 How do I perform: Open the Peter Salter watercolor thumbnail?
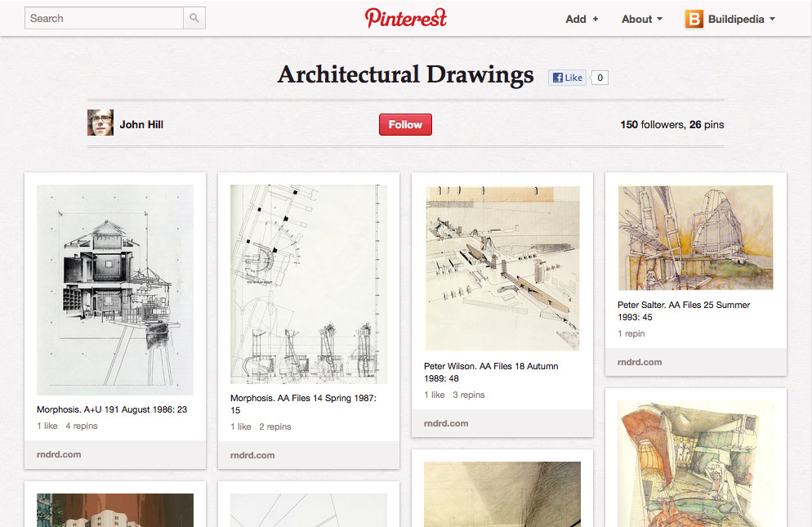click(695, 237)
